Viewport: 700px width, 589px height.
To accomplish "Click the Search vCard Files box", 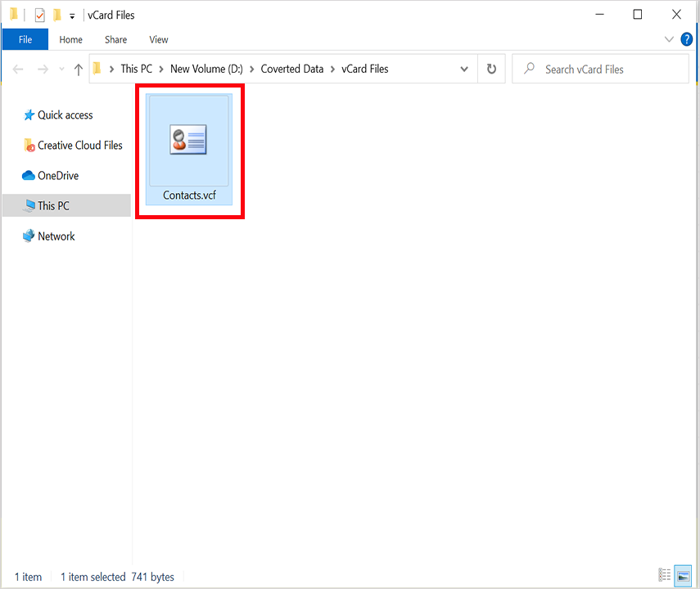I will pos(600,69).
